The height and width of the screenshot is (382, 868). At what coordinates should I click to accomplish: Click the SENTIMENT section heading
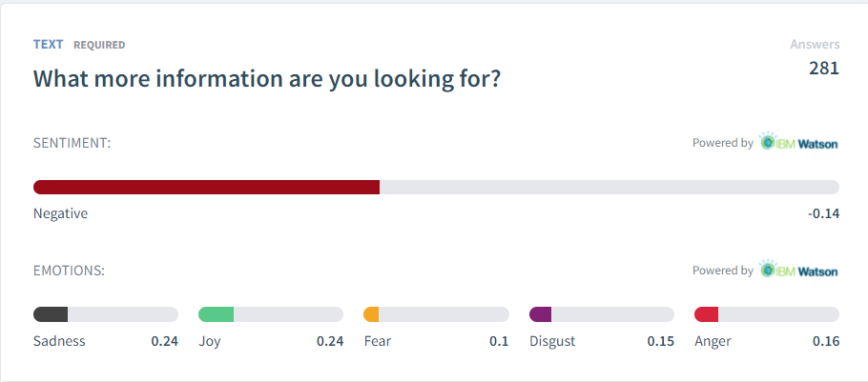(72, 143)
